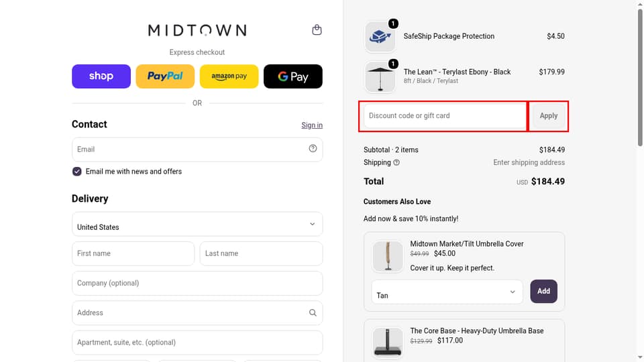Click The Lean umbrella product thumbnail
Image resolution: width=644 pixels, height=362 pixels.
point(380,76)
